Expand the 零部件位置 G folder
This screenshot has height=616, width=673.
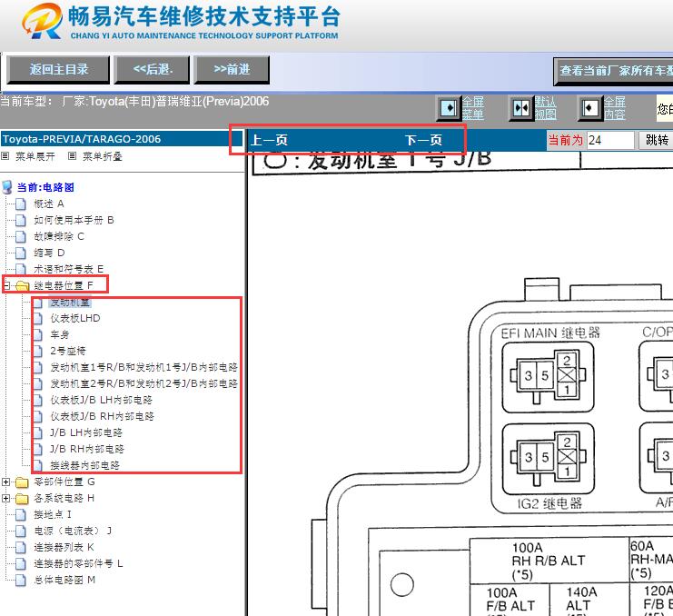pyautogui.click(x=6, y=482)
